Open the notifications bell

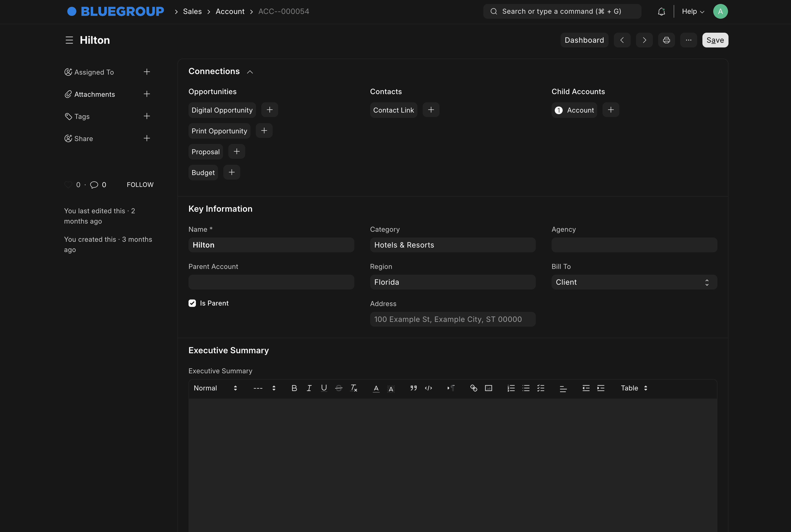(661, 12)
